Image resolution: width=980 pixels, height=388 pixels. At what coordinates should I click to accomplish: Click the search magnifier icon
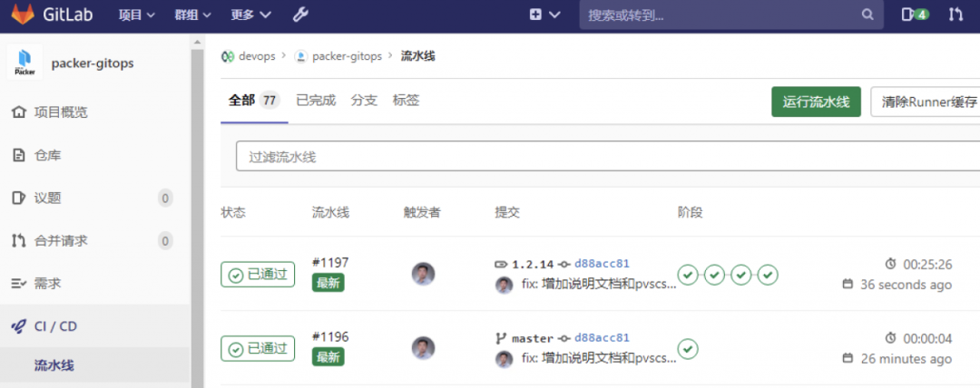867,15
